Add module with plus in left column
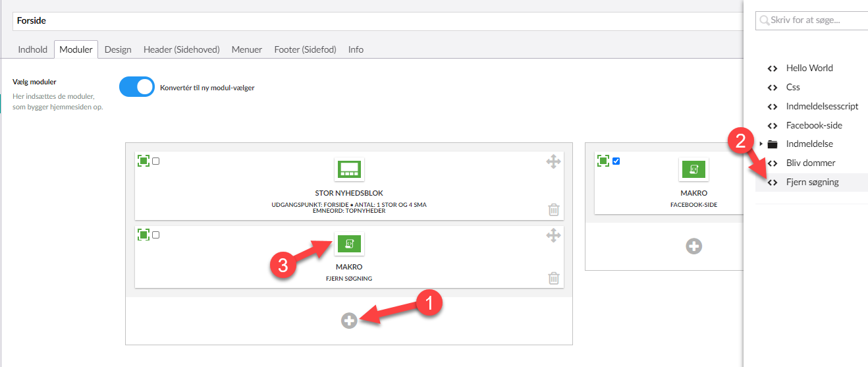This screenshot has height=367, width=868. coord(349,320)
